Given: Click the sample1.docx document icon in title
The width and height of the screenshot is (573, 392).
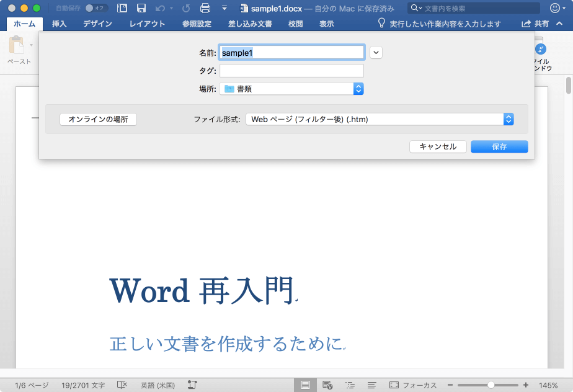Looking at the screenshot, I should click(244, 8).
